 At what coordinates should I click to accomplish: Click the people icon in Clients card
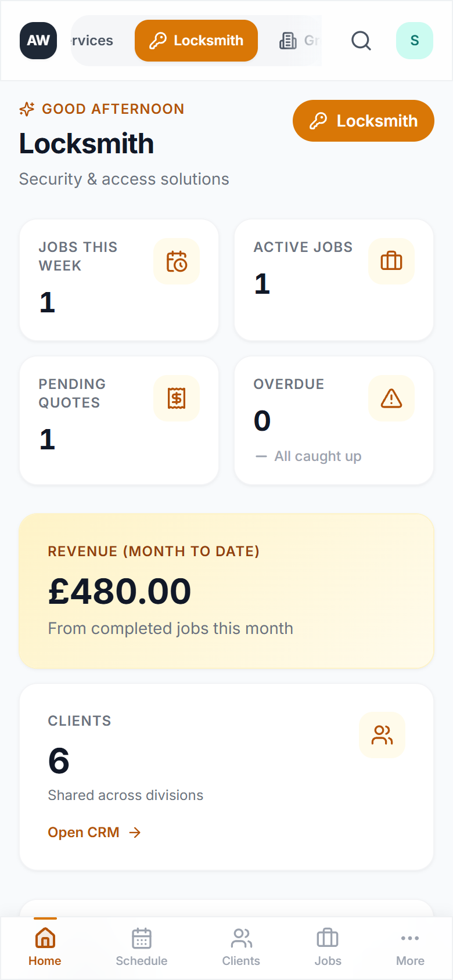382,735
